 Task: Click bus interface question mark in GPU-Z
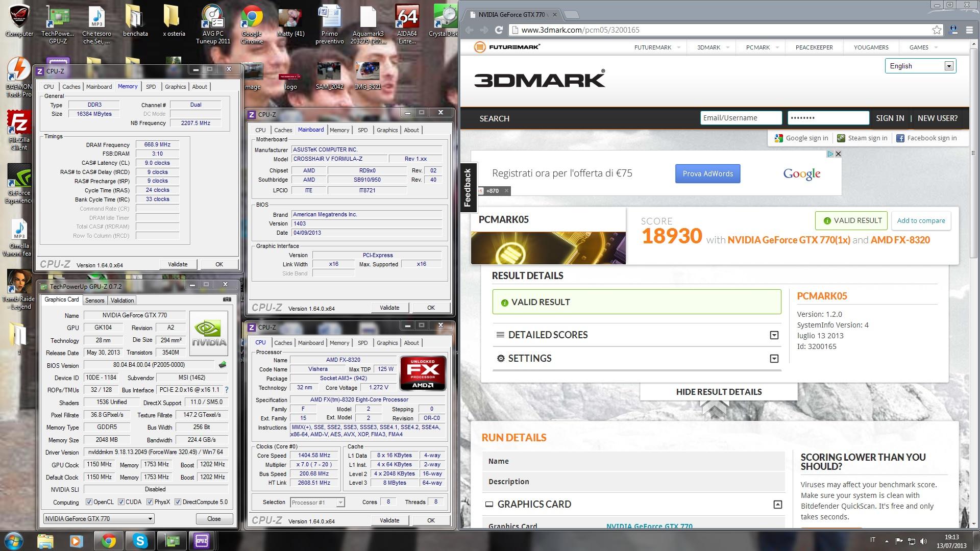[227, 390]
